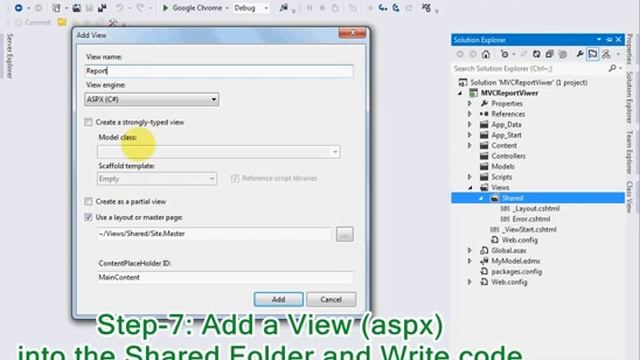Click the Open File toolbar icon
The image size is (640, 360).
(x=76, y=8)
